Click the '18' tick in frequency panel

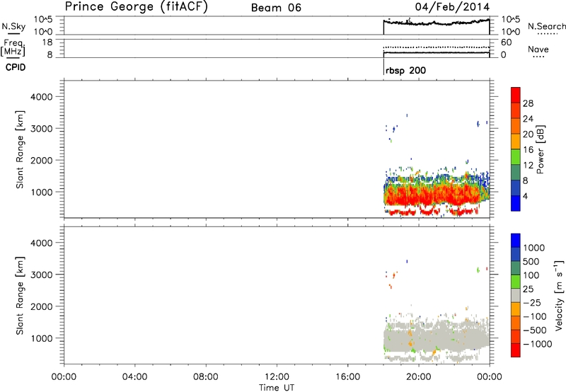[47, 42]
